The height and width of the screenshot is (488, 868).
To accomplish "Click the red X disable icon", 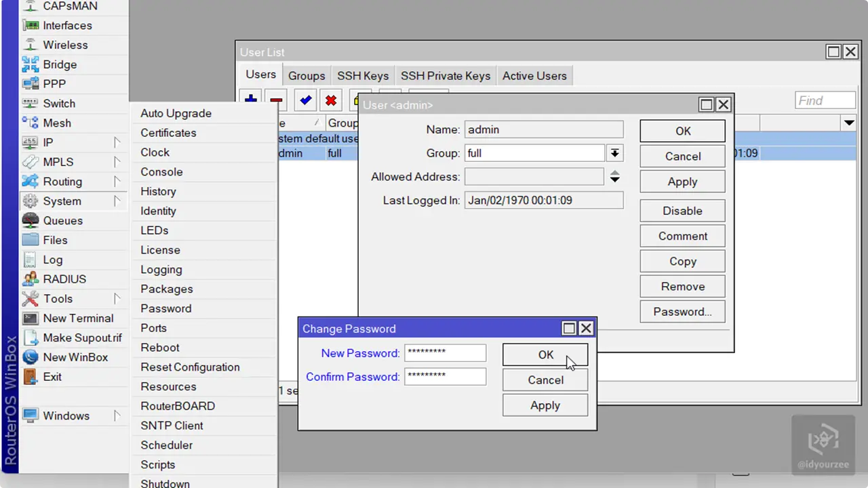I will pos(331,100).
